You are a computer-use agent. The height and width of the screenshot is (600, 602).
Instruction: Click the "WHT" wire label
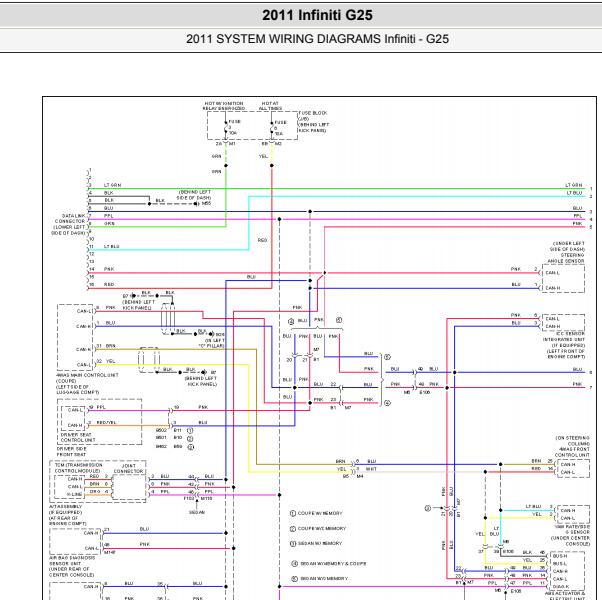pyautogui.click(x=371, y=469)
